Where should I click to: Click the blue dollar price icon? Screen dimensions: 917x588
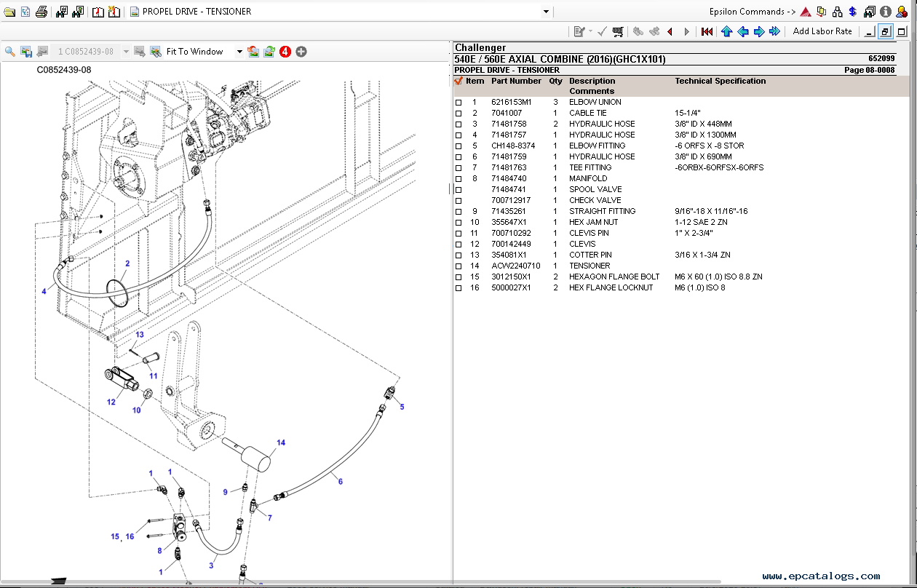(852, 12)
